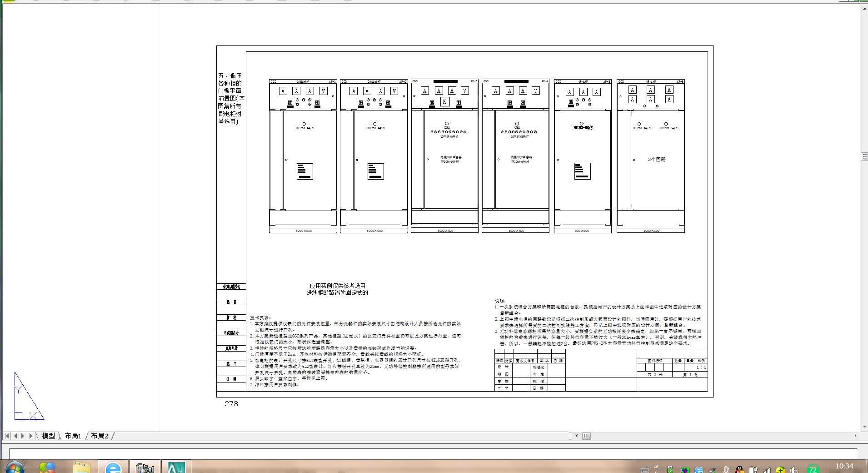Click the Internet Explorer tray icon
The height and width of the screenshot is (473, 868).
pos(699,470)
